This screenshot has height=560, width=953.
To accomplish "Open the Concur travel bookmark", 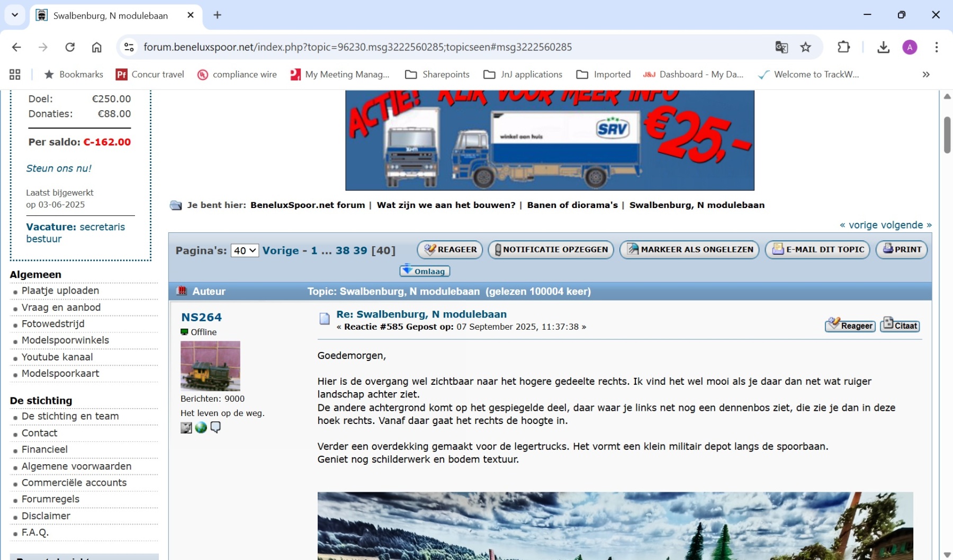I will pyautogui.click(x=150, y=75).
